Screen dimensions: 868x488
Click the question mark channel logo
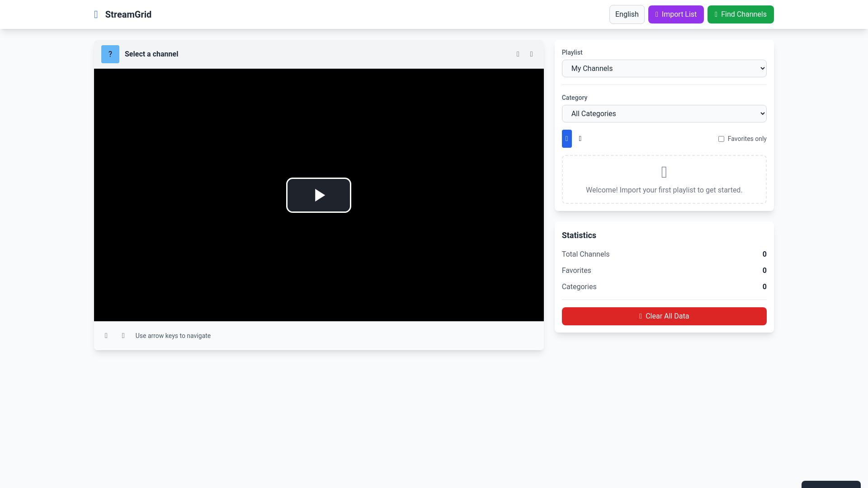[x=110, y=54]
